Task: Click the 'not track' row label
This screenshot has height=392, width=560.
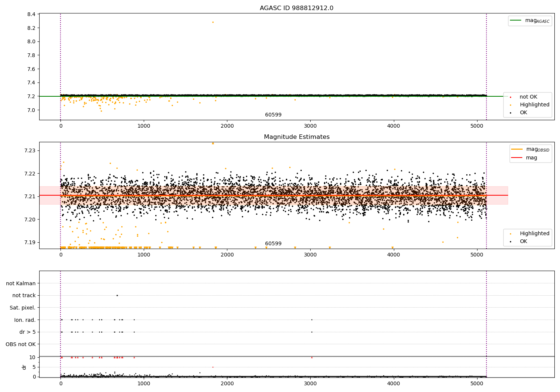Action: tap(24, 296)
